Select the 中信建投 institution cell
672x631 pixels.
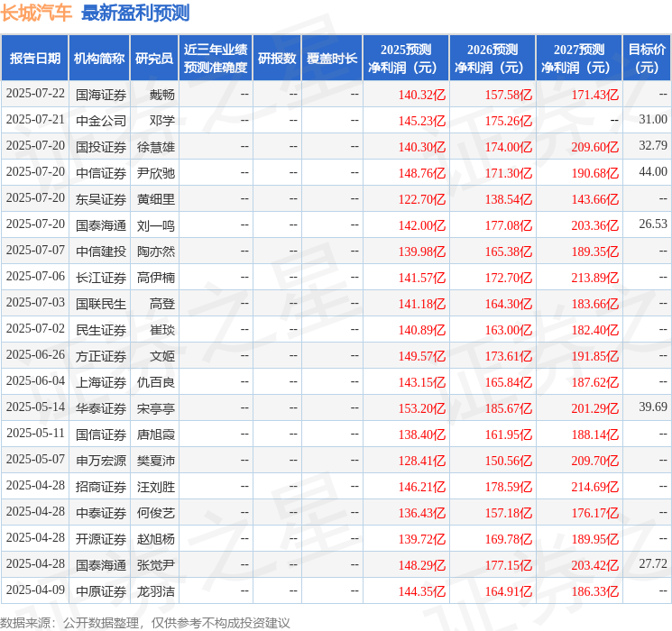tap(101, 251)
